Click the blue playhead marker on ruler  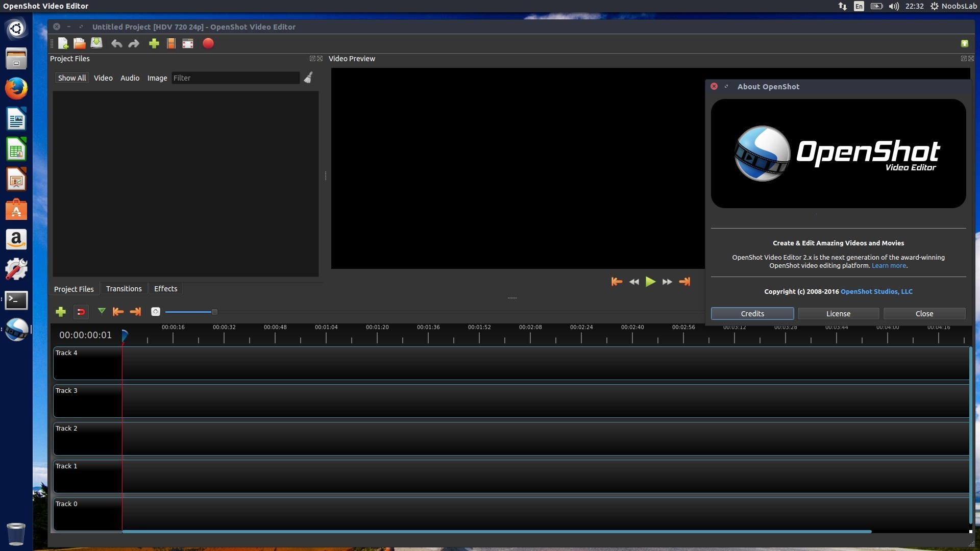click(124, 335)
